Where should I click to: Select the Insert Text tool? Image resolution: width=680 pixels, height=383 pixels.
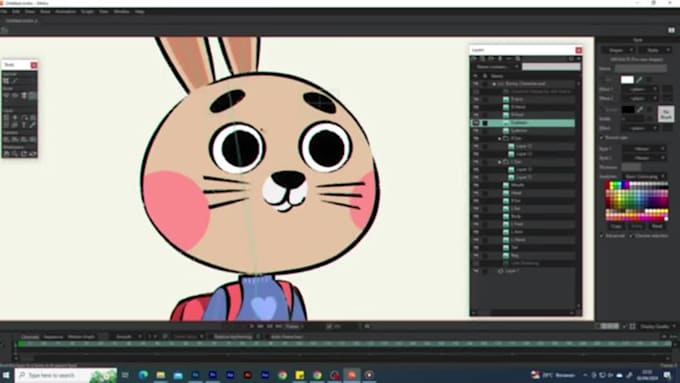(x=24, y=125)
